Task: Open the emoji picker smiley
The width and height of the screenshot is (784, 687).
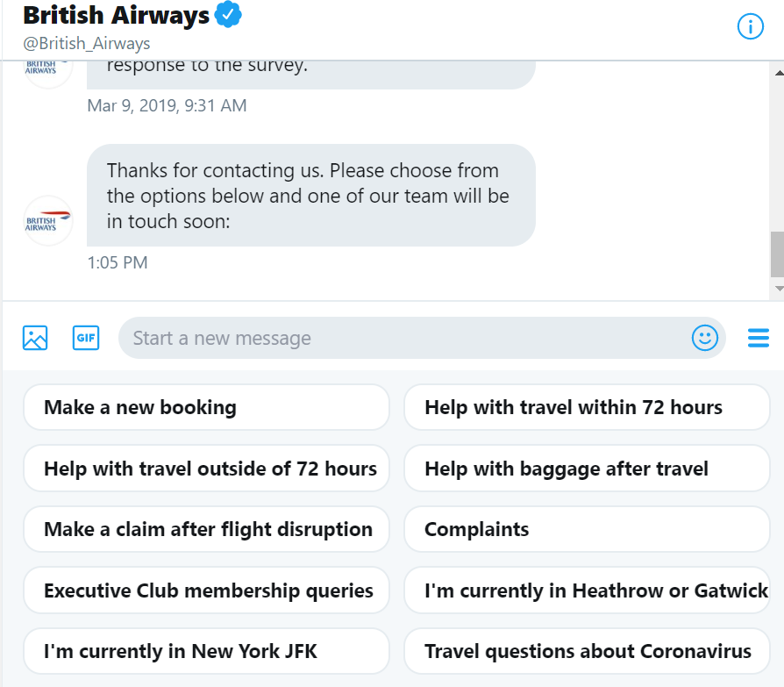Action: click(x=704, y=338)
